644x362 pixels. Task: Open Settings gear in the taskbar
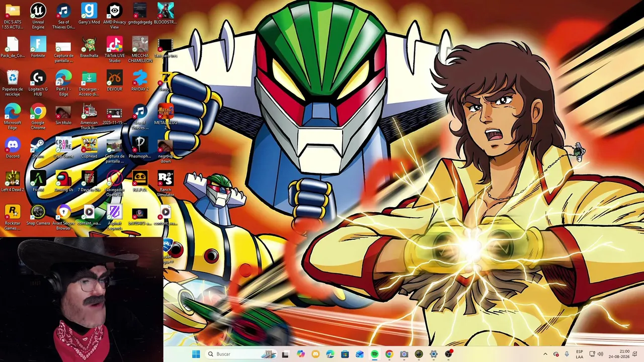pyautogui.click(x=433, y=354)
